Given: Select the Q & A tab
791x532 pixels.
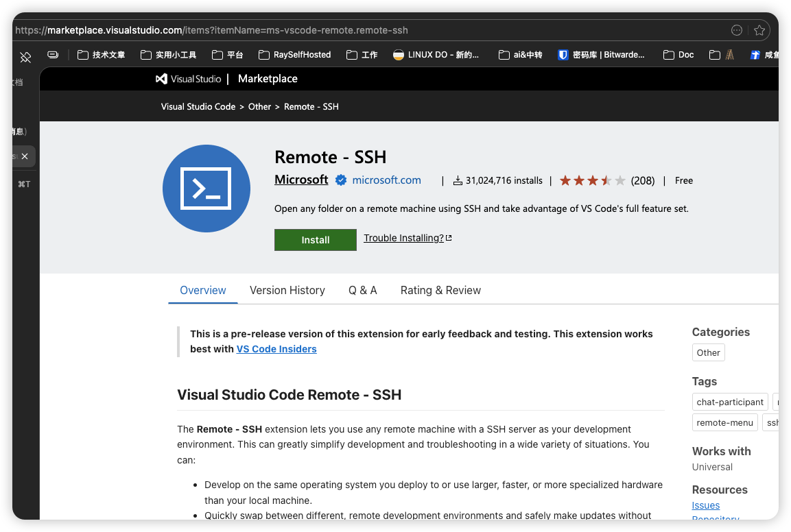Looking at the screenshot, I should tap(362, 291).
